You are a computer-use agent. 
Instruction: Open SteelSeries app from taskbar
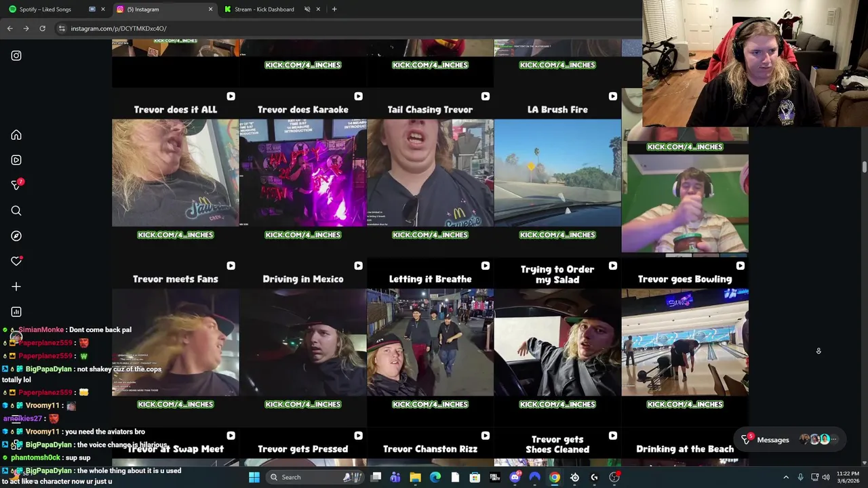click(574, 477)
